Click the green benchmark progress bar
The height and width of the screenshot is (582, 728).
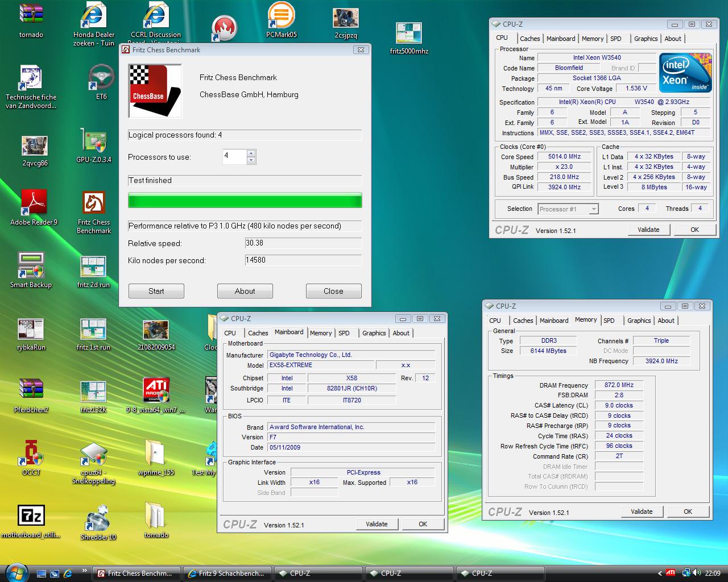[245, 201]
